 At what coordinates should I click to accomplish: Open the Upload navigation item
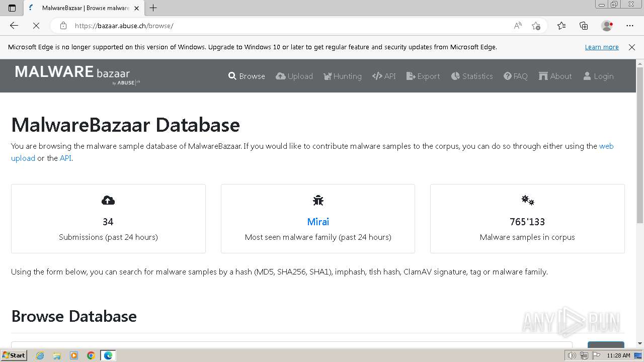[x=294, y=76]
